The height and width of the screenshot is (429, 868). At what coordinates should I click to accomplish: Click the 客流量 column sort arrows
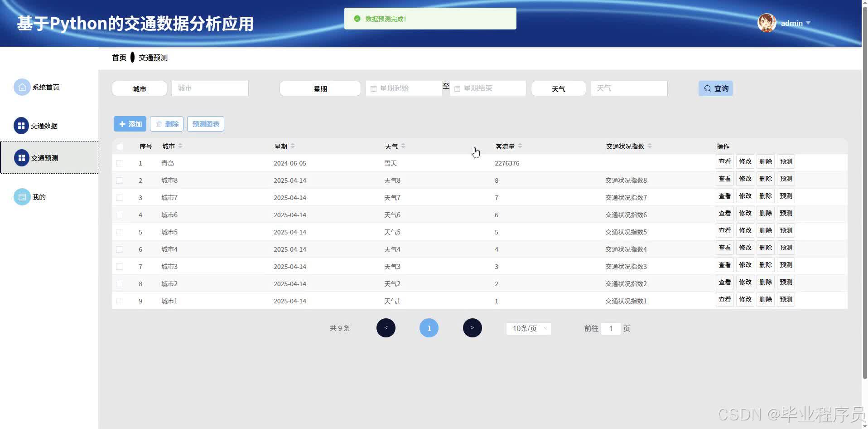click(520, 146)
